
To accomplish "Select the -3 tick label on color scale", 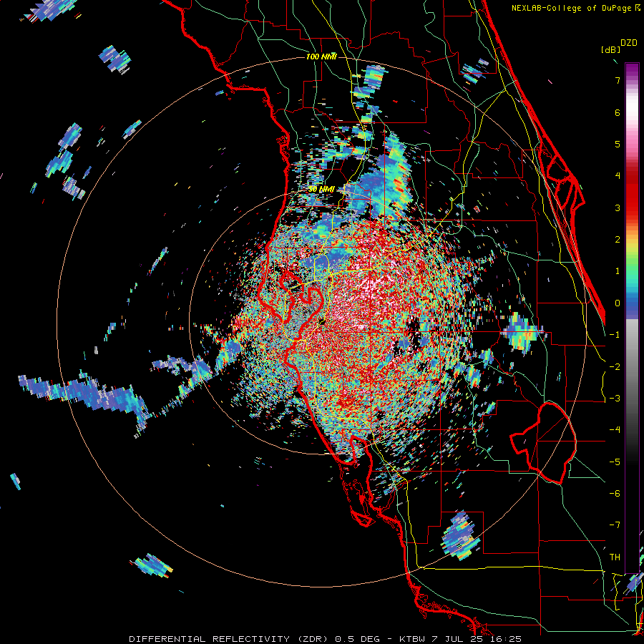I will (x=615, y=399).
